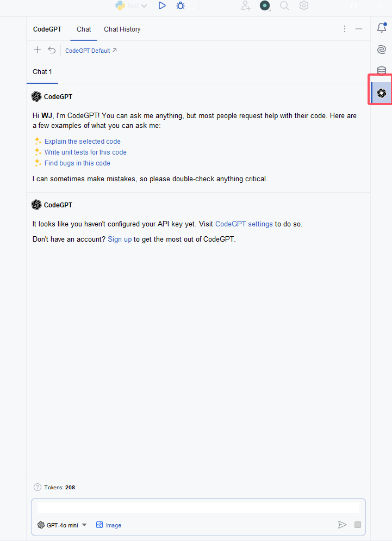Focus the chat message input field
Screen dimensions: 392x541
(198, 508)
